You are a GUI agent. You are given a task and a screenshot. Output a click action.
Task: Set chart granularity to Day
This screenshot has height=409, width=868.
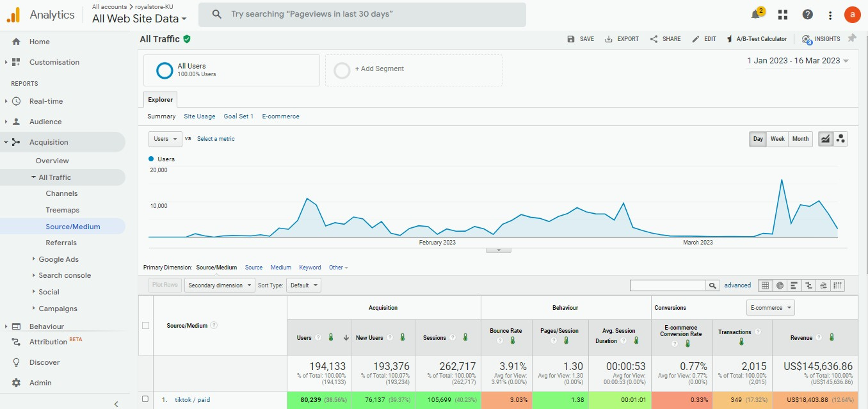758,139
